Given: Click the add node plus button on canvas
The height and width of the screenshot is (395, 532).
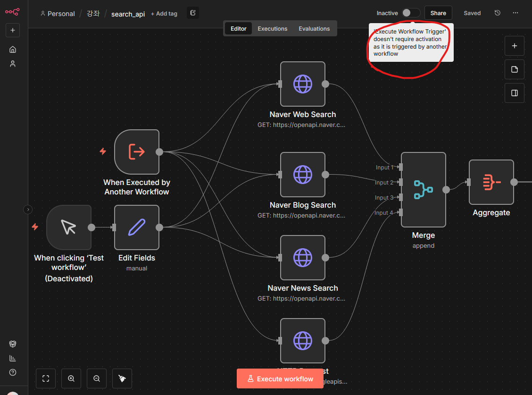Looking at the screenshot, I should (515, 46).
